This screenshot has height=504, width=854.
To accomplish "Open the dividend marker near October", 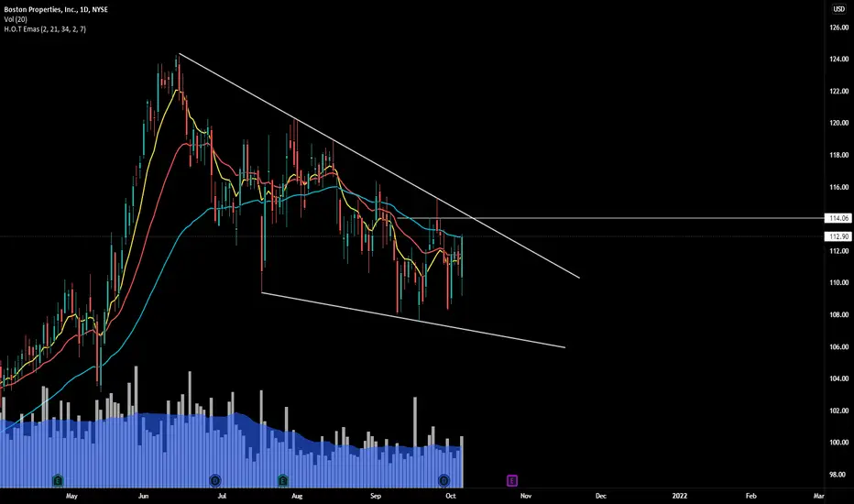I will point(443,480).
